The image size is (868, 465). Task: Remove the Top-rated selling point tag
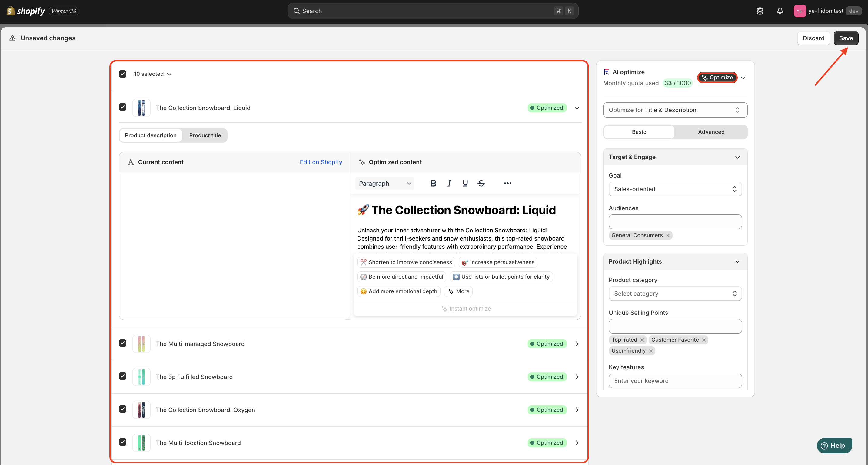click(x=642, y=340)
